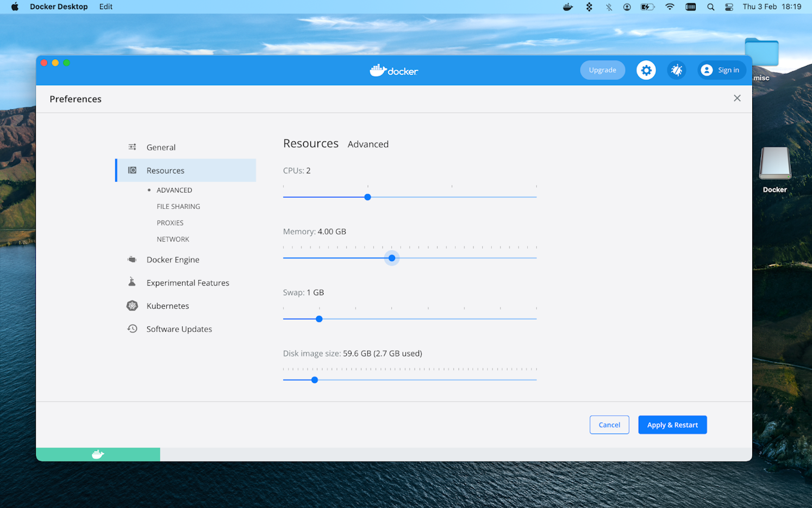This screenshot has height=508, width=812.
Task: Open the PROXIES subsection
Action: tap(170, 222)
